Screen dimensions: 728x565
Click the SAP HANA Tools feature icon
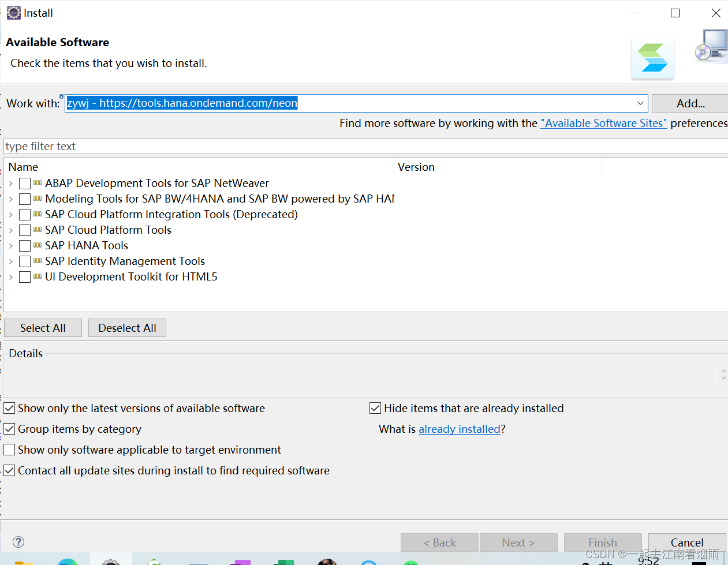click(x=38, y=245)
